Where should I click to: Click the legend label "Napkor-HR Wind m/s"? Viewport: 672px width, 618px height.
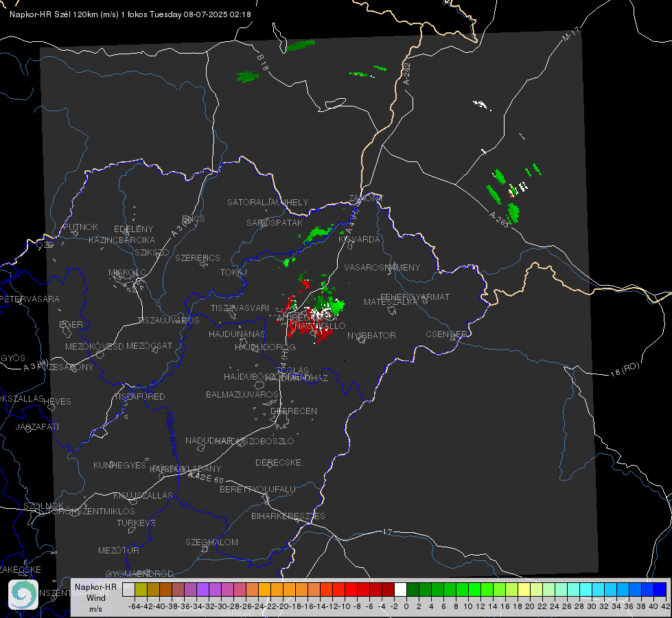95,597
